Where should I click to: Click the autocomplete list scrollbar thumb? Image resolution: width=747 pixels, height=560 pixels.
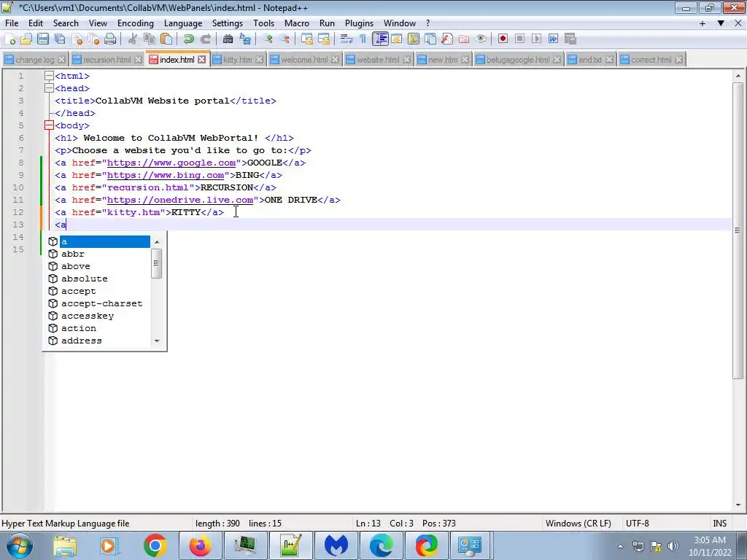[x=156, y=262]
